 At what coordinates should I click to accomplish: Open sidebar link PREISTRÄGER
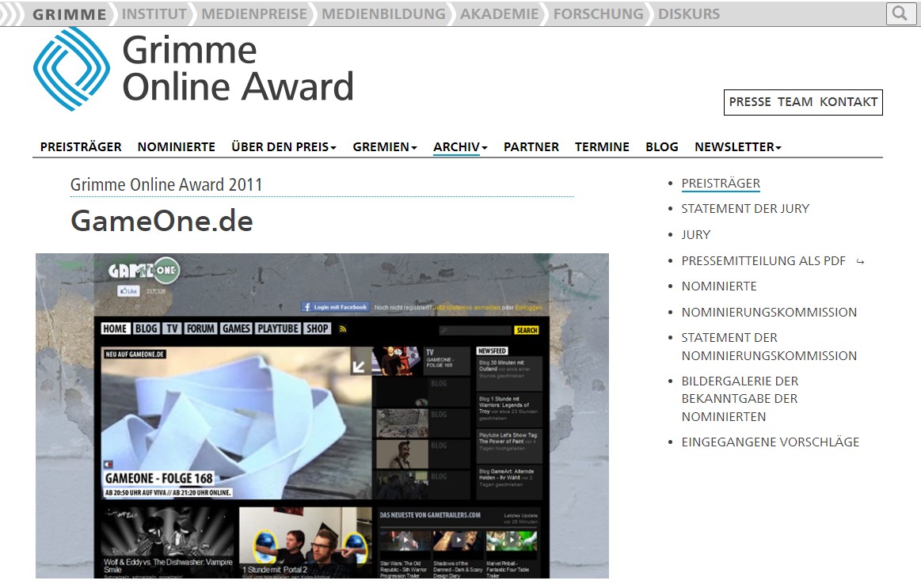click(x=721, y=183)
